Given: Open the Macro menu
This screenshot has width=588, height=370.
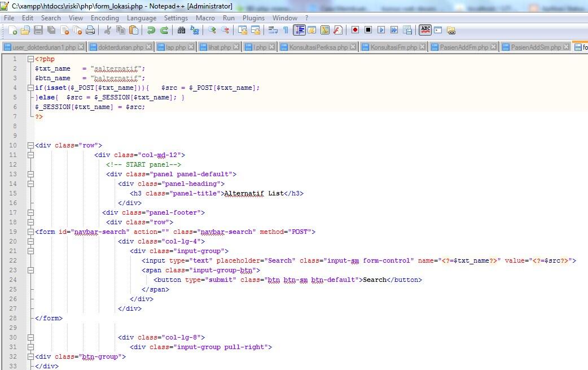Looking at the screenshot, I should [205, 18].
